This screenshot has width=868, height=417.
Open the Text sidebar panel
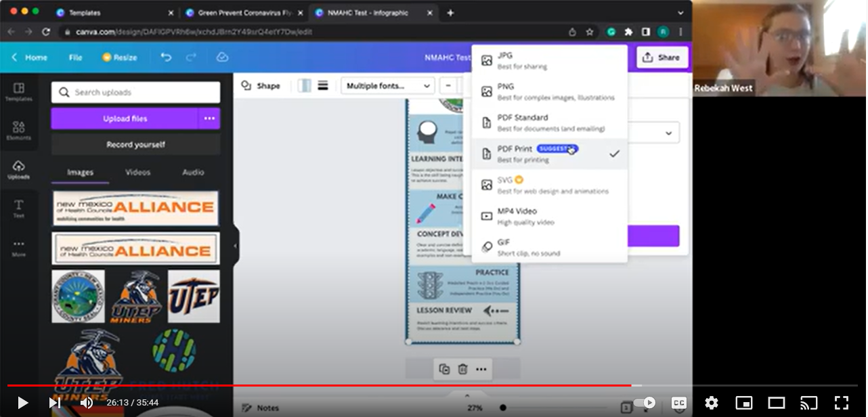[x=19, y=208]
